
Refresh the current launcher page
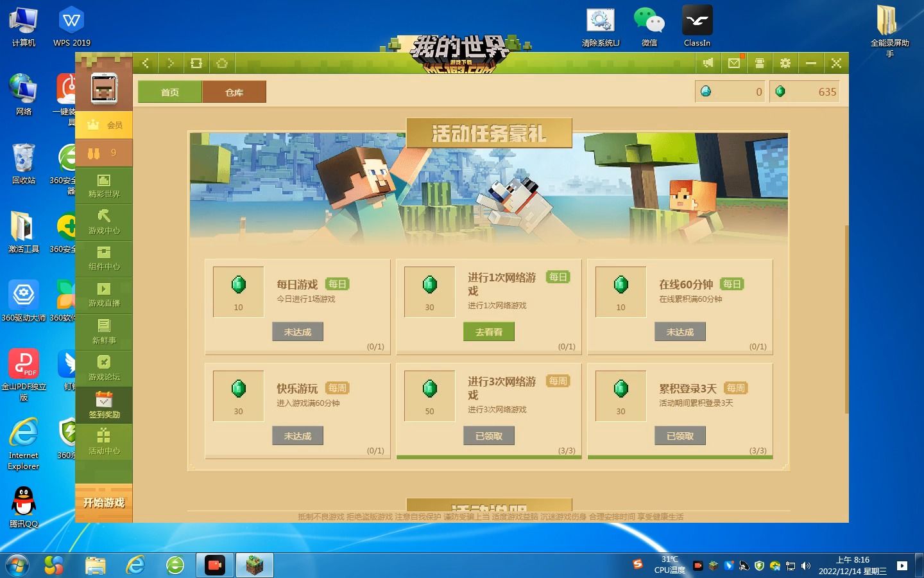(196, 63)
